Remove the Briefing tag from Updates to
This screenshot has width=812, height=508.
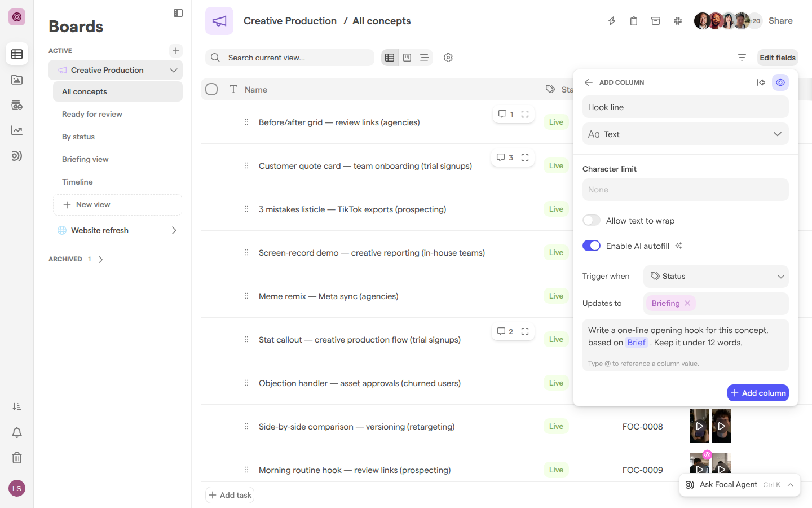(x=687, y=303)
